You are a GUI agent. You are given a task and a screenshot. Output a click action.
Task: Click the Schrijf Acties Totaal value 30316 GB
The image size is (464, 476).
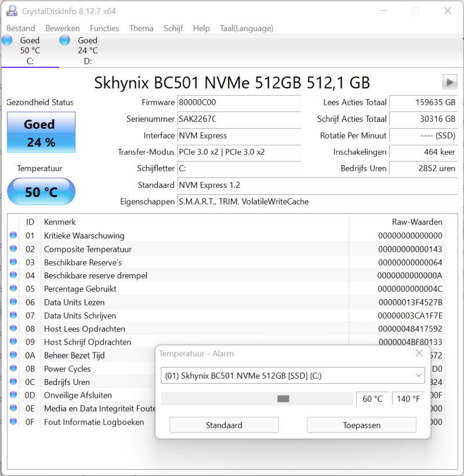point(423,119)
